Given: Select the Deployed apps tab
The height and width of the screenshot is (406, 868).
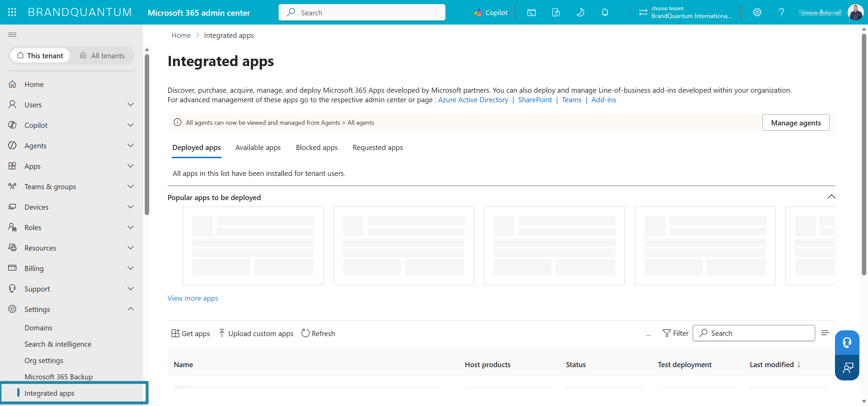Looking at the screenshot, I should (x=196, y=148).
